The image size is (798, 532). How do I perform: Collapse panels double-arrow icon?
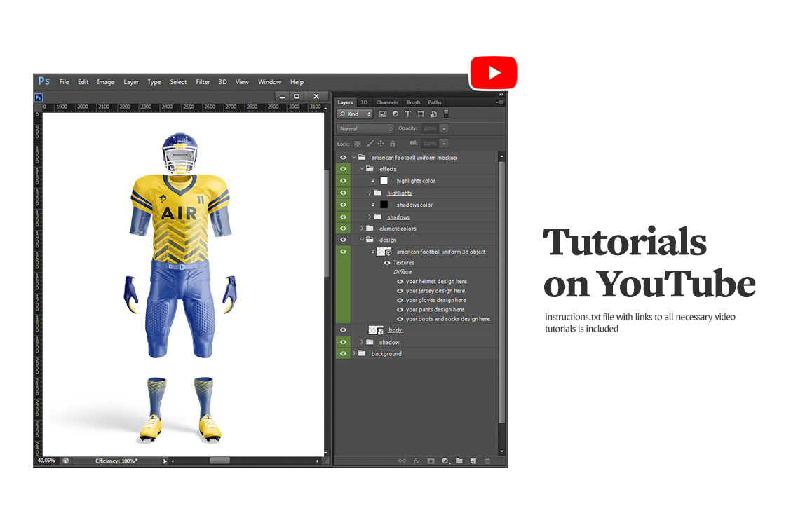(501, 95)
